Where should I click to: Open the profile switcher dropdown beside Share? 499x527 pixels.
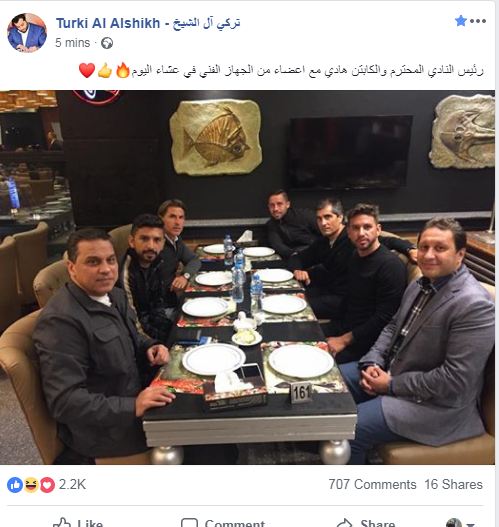[x=460, y=523]
